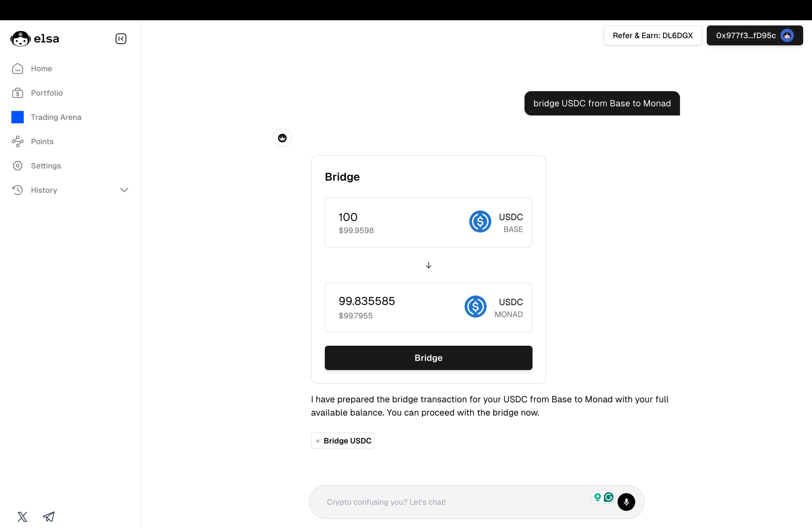Click the elsa avatar next to the chat reply
This screenshot has width=812, height=528.
pos(282,138)
